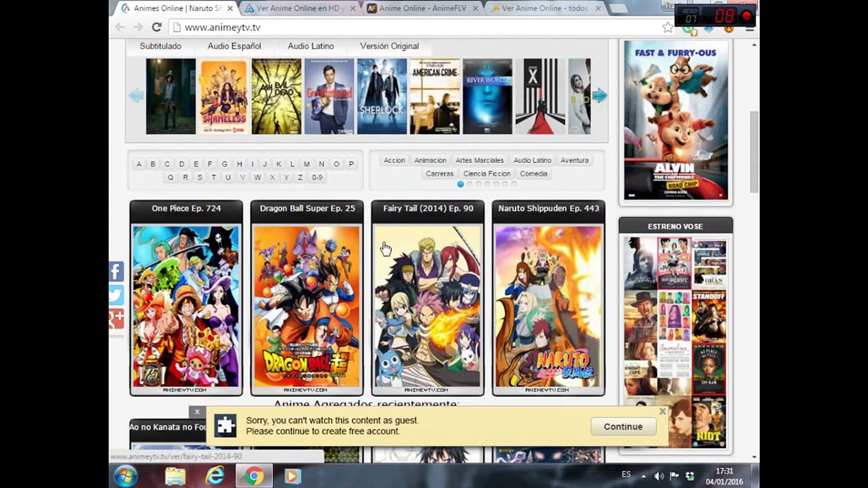This screenshot has height=488, width=868.
Task: Click the Google Plus share icon
Action: [x=116, y=319]
